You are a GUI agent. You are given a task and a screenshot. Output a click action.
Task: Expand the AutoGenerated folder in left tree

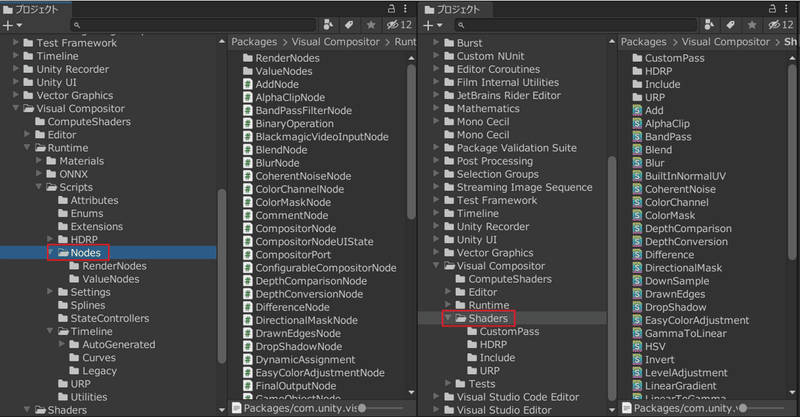[x=62, y=344]
